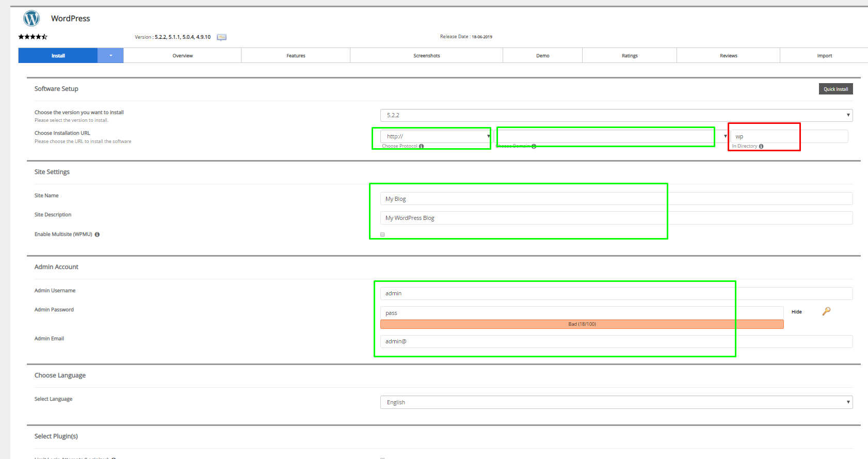Go to the Demo tab
The width and height of the screenshot is (868, 459).
pyautogui.click(x=543, y=55)
